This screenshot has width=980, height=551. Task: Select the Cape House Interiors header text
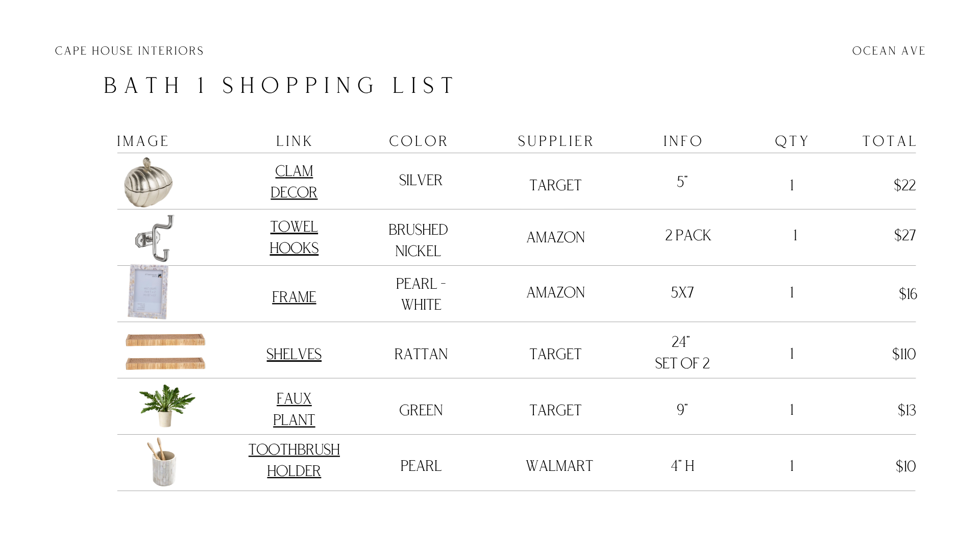tap(129, 51)
